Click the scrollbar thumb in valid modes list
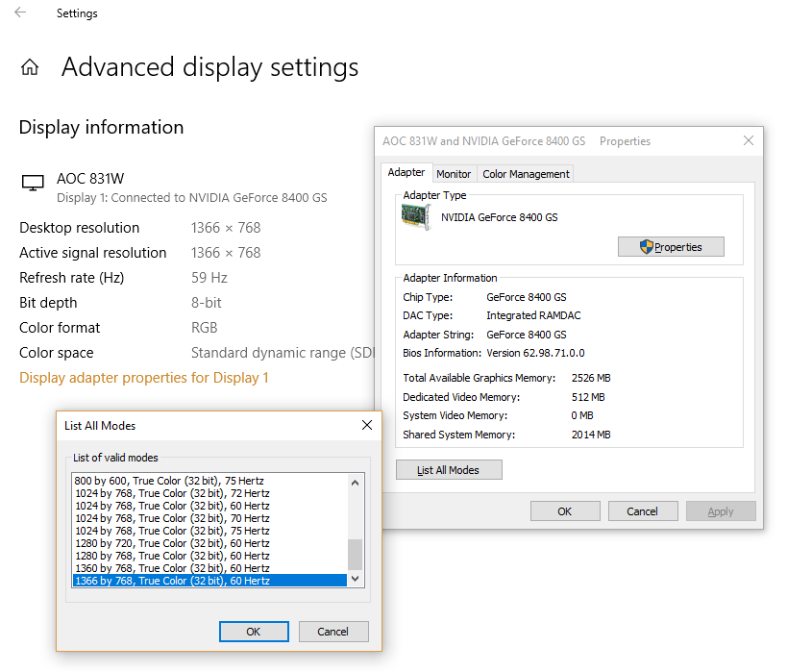This screenshot has height=672, width=812. (x=355, y=555)
